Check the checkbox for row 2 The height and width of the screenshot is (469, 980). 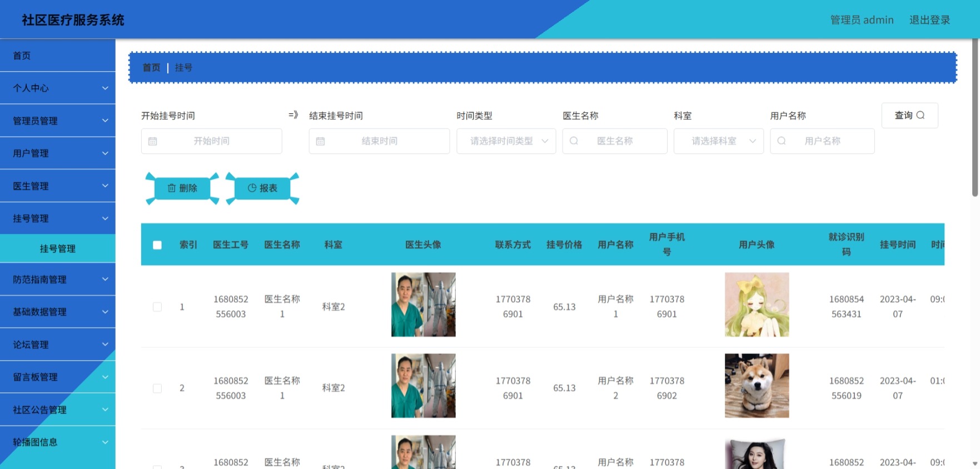click(157, 388)
